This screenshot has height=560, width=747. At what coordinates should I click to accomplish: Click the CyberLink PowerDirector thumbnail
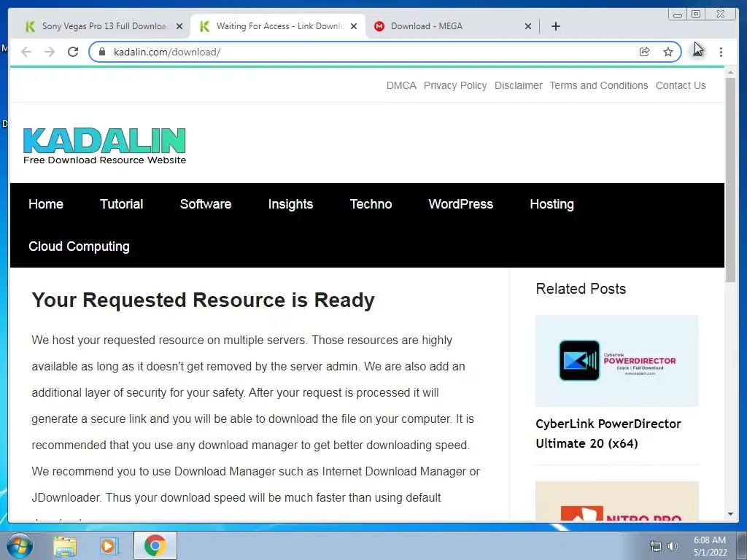coord(617,360)
